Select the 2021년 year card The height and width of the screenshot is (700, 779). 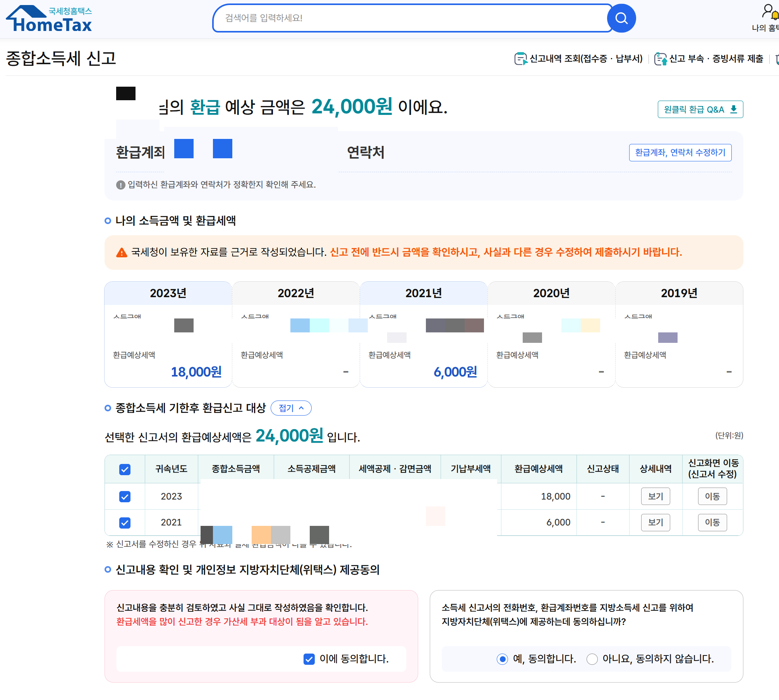pyautogui.click(x=424, y=293)
